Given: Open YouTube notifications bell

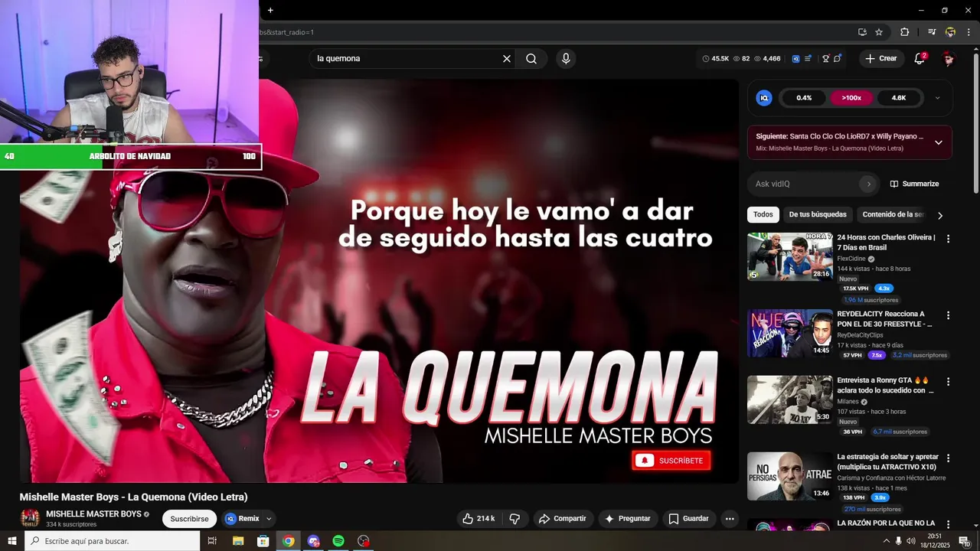Looking at the screenshot, I should 920,59.
